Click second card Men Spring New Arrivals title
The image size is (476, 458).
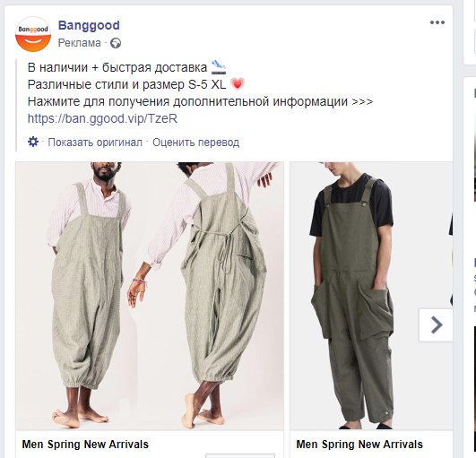click(359, 445)
